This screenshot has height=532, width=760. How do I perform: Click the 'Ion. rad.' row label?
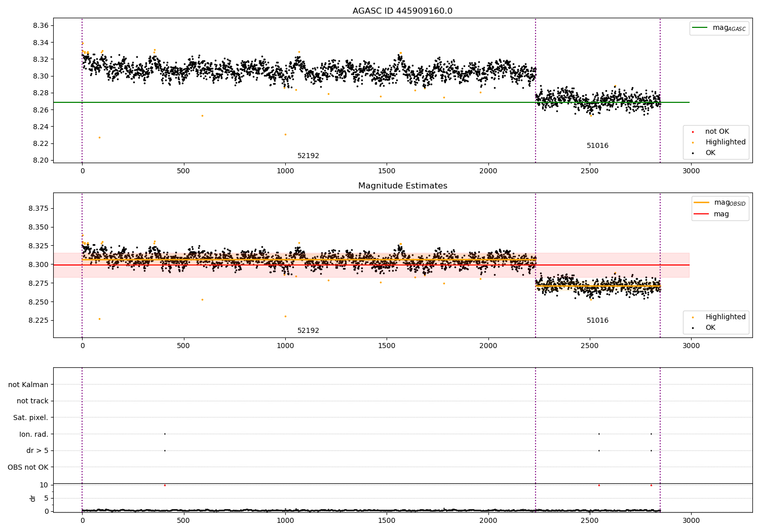[34, 434]
